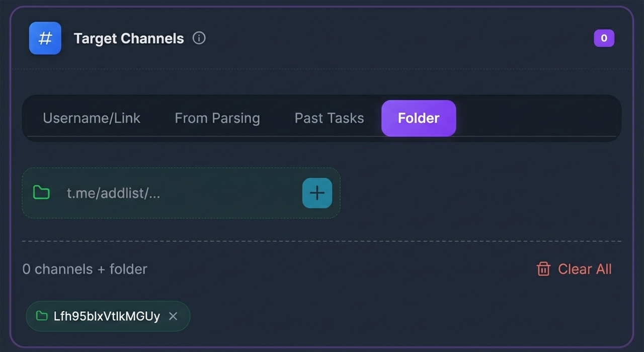The width and height of the screenshot is (644, 352).
Task: Click the Target Channels heading text
Action: tap(129, 39)
